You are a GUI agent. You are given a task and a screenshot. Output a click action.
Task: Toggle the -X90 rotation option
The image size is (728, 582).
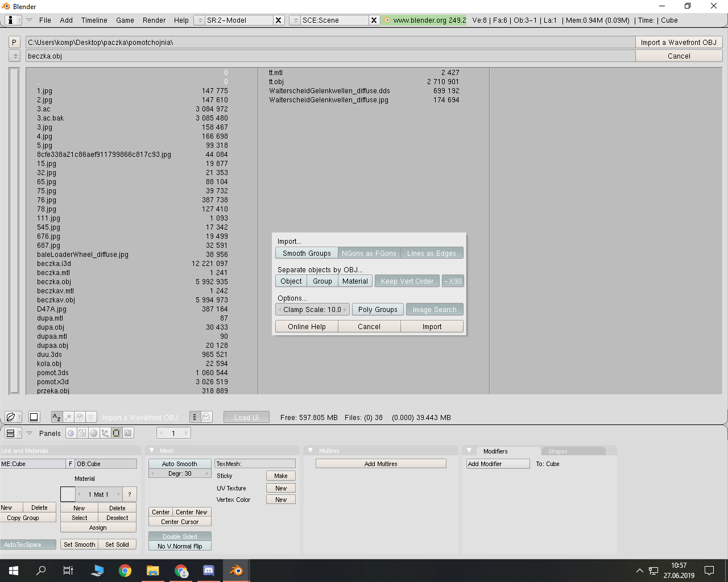pyautogui.click(x=453, y=281)
